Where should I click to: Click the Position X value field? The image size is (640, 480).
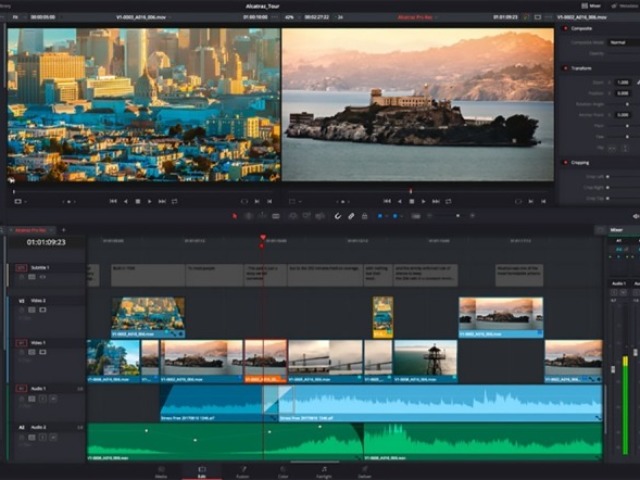click(623, 93)
